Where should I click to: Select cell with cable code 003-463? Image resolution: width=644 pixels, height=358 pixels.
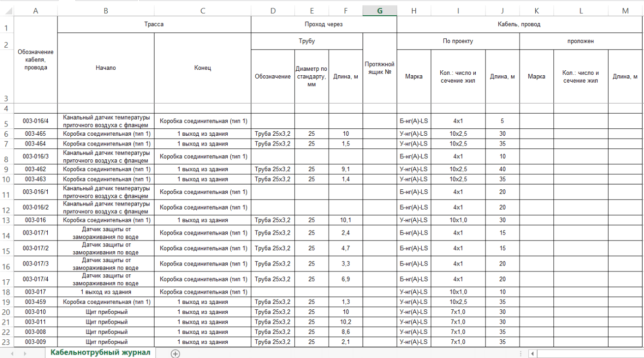click(x=35, y=179)
